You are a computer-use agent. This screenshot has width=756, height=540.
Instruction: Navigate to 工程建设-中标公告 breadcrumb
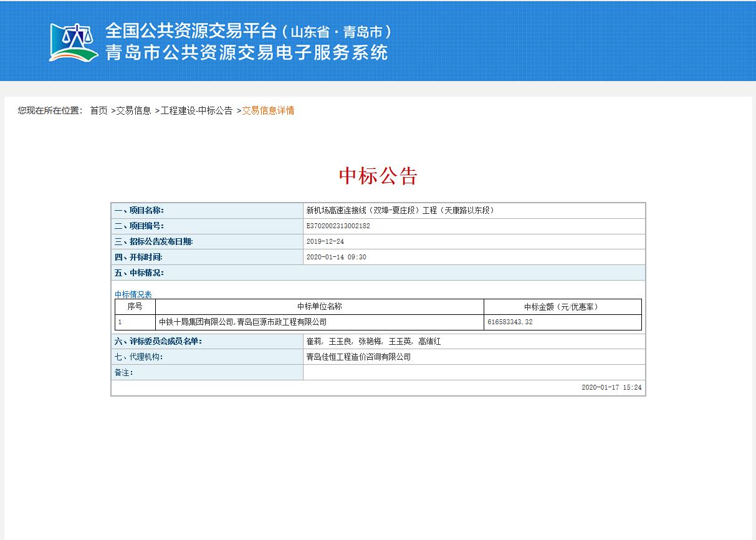point(196,111)
